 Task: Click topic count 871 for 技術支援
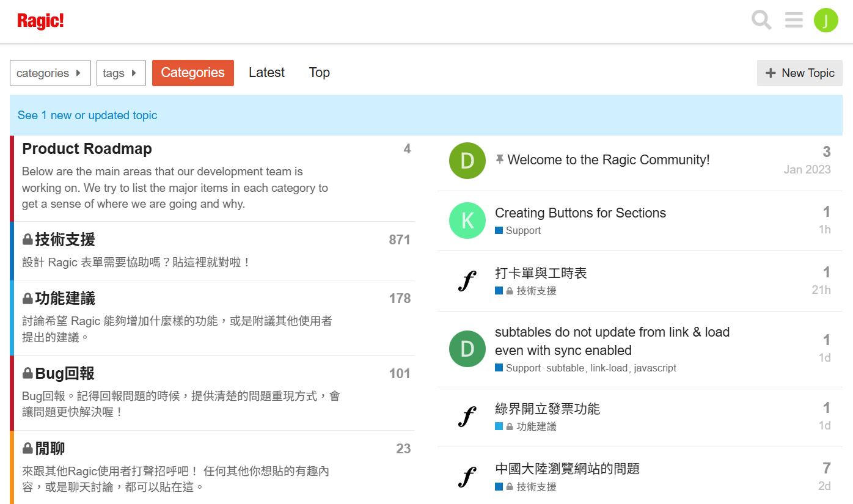(x=400, y=239)
